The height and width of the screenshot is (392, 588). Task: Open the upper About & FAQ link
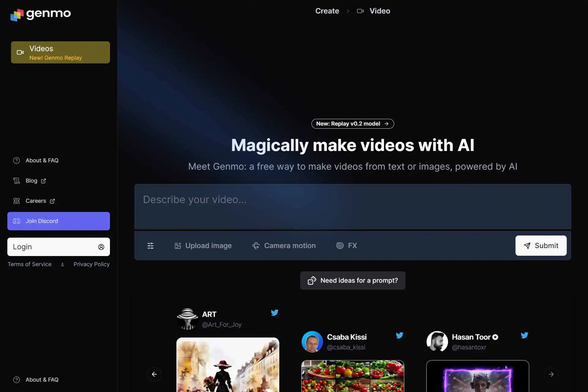[42, 160]
